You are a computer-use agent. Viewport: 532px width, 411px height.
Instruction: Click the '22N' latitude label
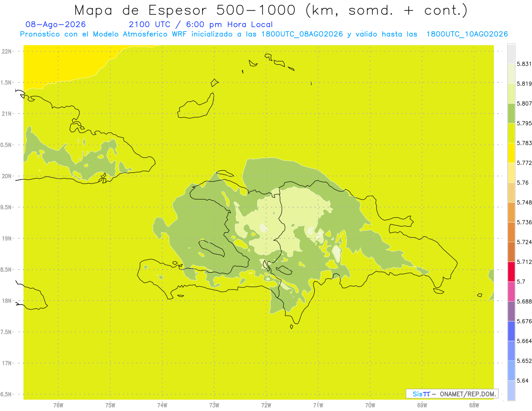click(x=7, y=51)
